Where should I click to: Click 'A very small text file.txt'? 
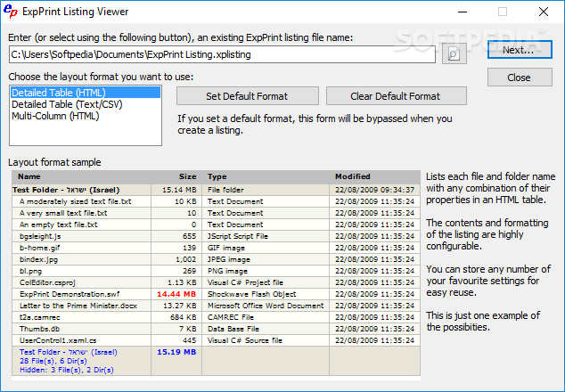click(x=63, y=213)
